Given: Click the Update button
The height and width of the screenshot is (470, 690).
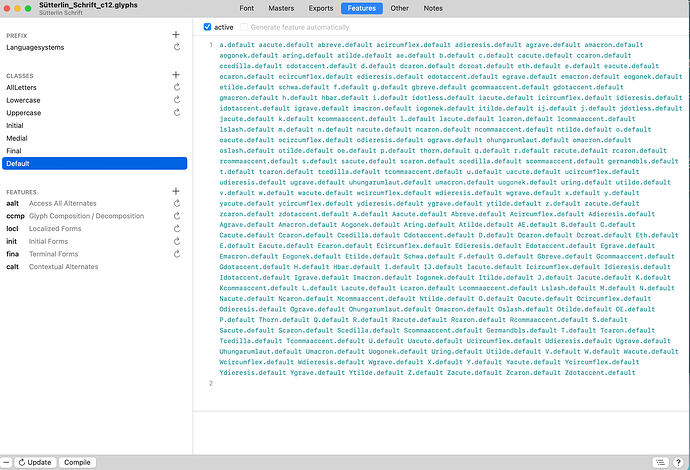Looking at the screenshot, I should pos(35,463).
